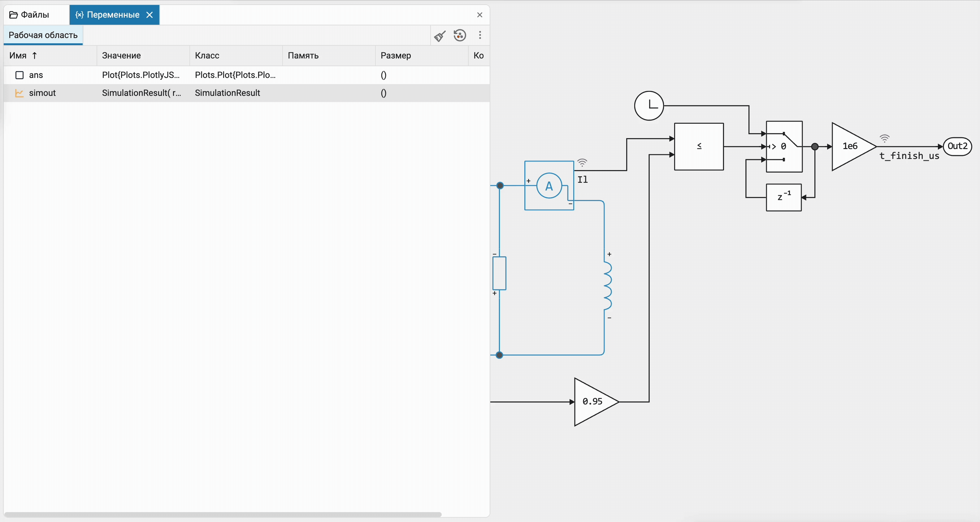Switch to the Файлы tab
The height and width of the screenshot is (522, 980).
coord(30,15)
